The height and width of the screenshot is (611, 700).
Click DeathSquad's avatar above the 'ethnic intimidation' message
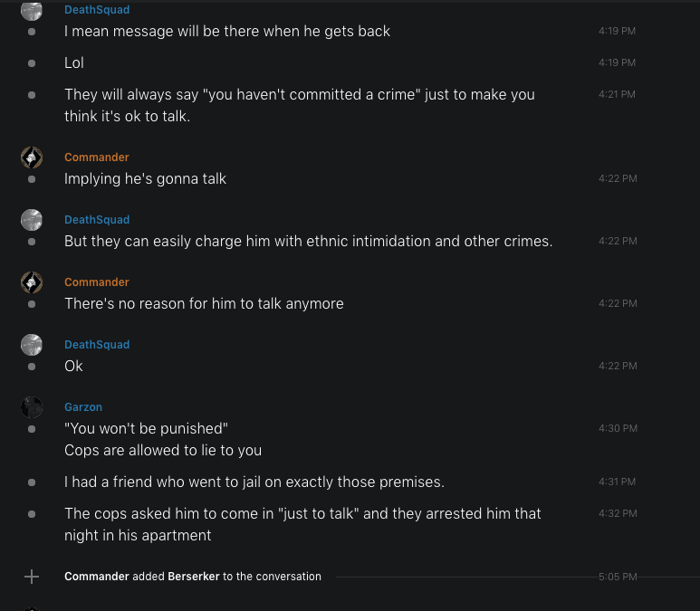click(32, 220)
